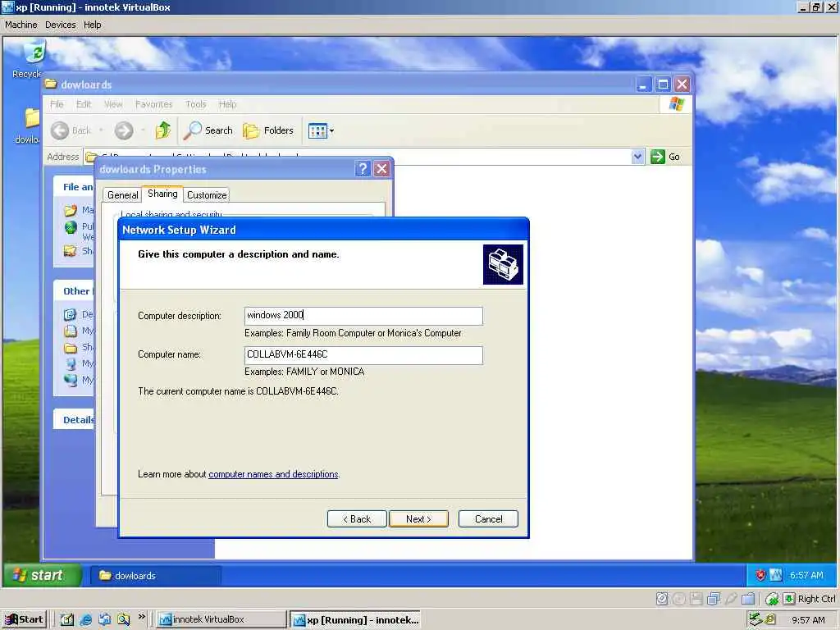Open the computer names and descriptions link
Screen dimensions: 840x630
[273, 474]
